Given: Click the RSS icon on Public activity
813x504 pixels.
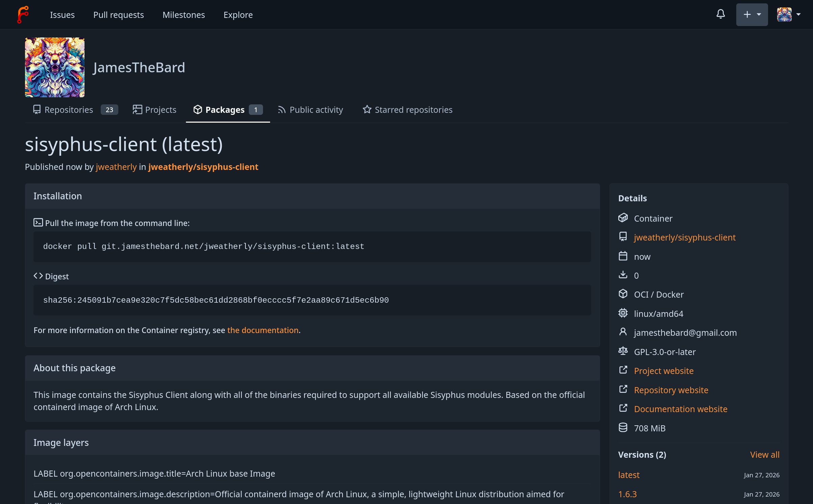Looking at the screenshot, I should point(282,109).
